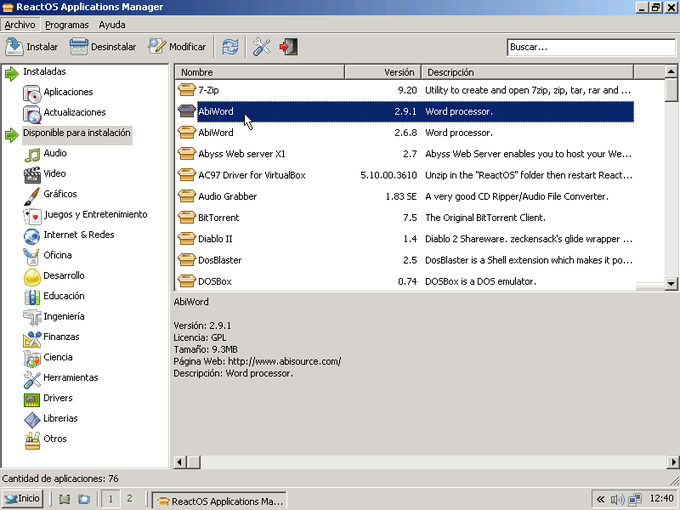Sort by the Descripción column header

[x=527, y=72]
